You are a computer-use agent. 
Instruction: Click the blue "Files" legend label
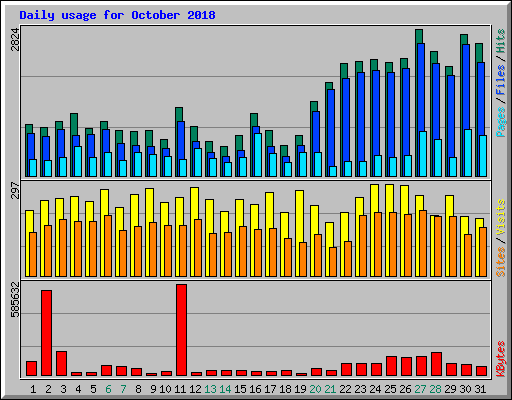(x=501, y=80)
